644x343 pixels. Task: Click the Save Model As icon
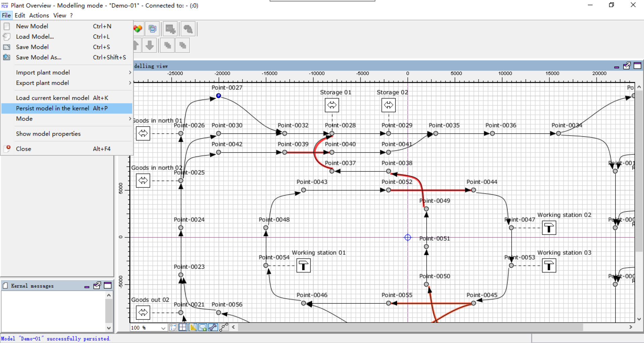tap(7, 57)
